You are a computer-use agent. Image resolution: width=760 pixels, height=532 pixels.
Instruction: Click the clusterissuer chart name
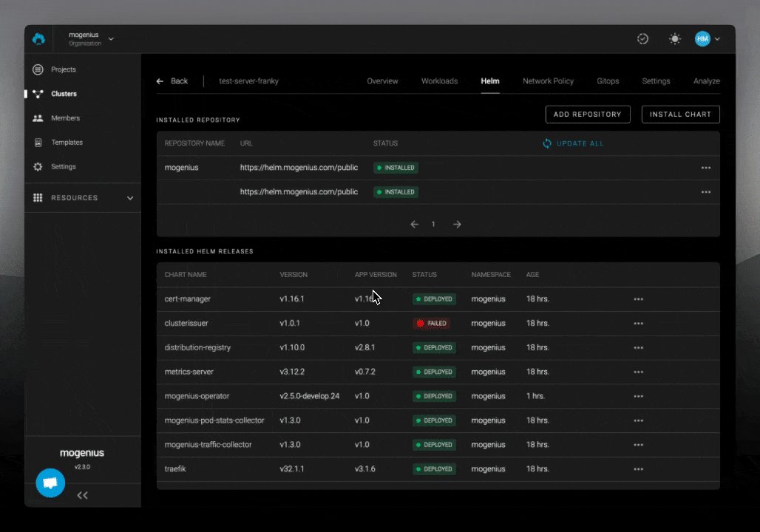click(x=186, y=323)
